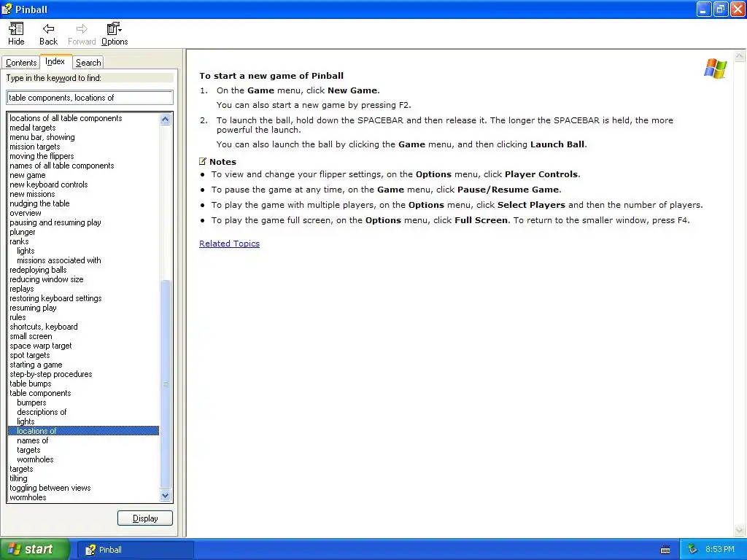Image resolution: width=747 pixels, height=560 pixels.
Task: Select 'bumpers' under table components
Action: point(31,402)
